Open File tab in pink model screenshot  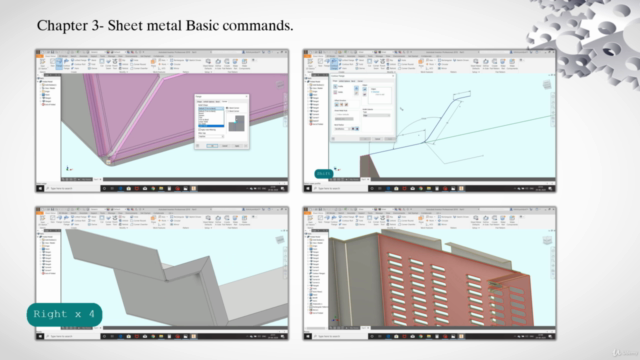(x=41, y=56)
